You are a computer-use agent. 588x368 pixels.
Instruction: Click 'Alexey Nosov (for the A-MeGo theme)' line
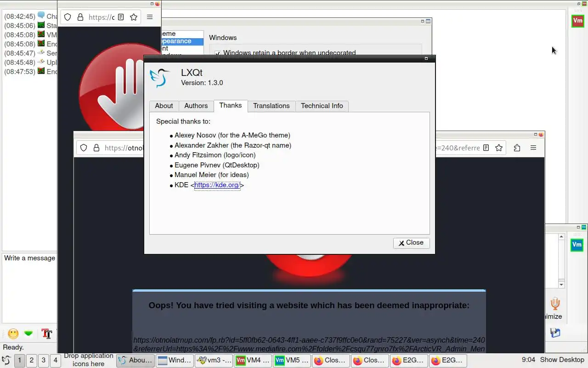click(x=232, y=135)
